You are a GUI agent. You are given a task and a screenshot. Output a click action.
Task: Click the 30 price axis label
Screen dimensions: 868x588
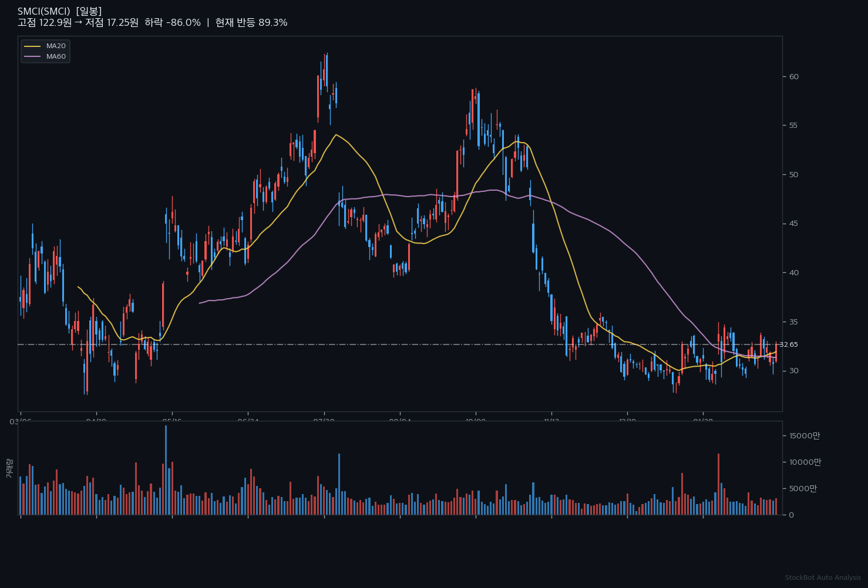(x=793, y=371)
